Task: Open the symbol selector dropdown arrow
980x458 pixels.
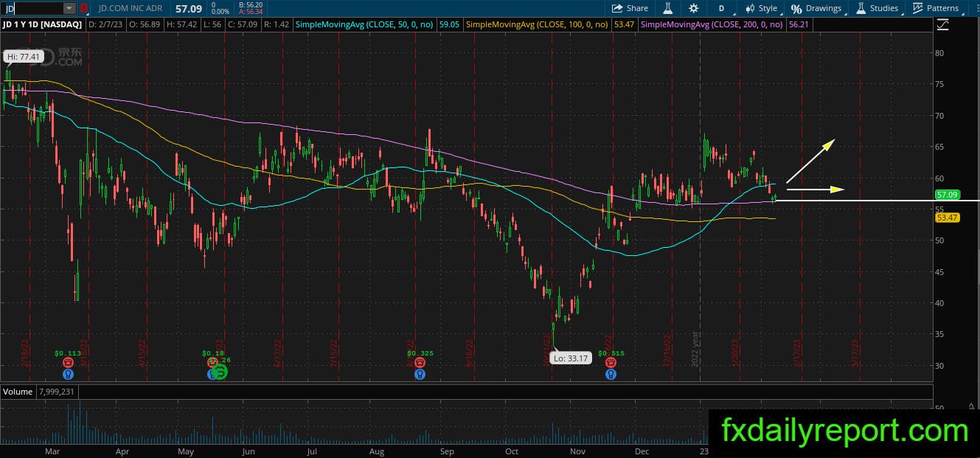Action: coord(69,8)
